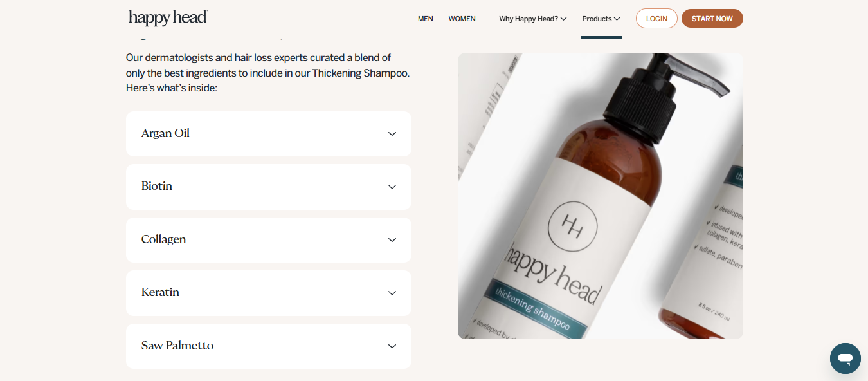Viewport: 868px width, 381px height.
Task: Go to the WOMEN section
Action: click(x=462, y=19)
